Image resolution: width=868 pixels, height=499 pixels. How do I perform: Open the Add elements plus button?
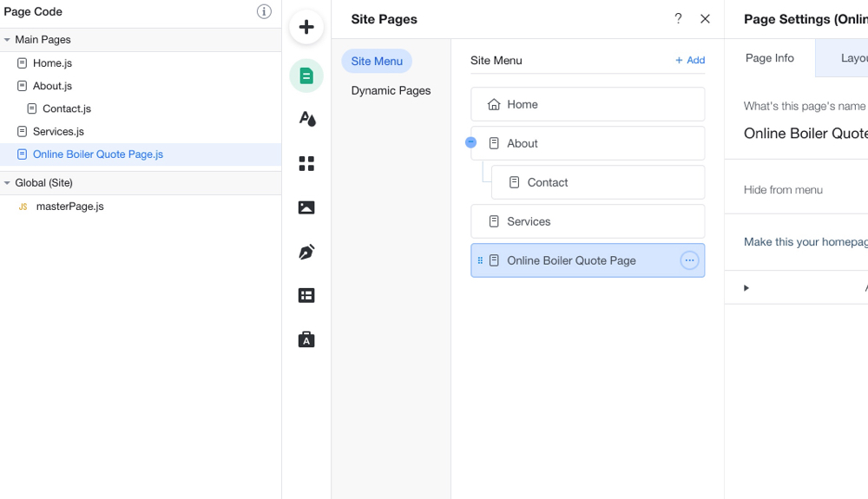306,27
